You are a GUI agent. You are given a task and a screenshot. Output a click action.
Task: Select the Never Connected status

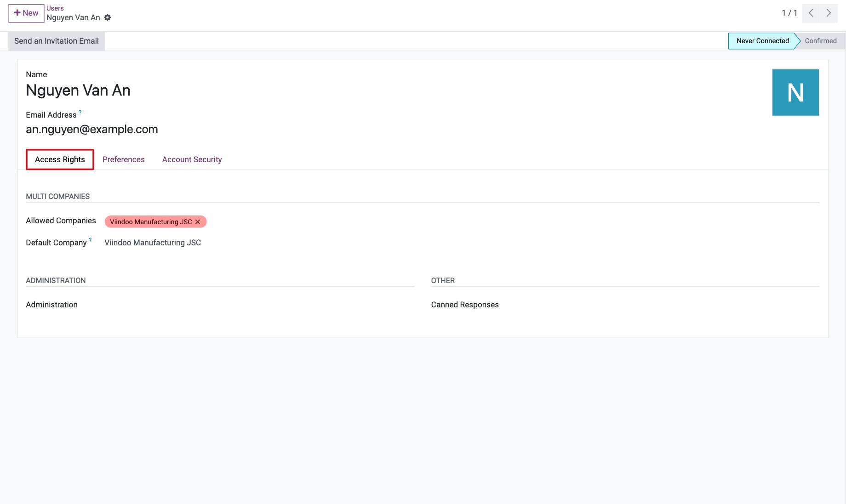click(x=762, y=41)
